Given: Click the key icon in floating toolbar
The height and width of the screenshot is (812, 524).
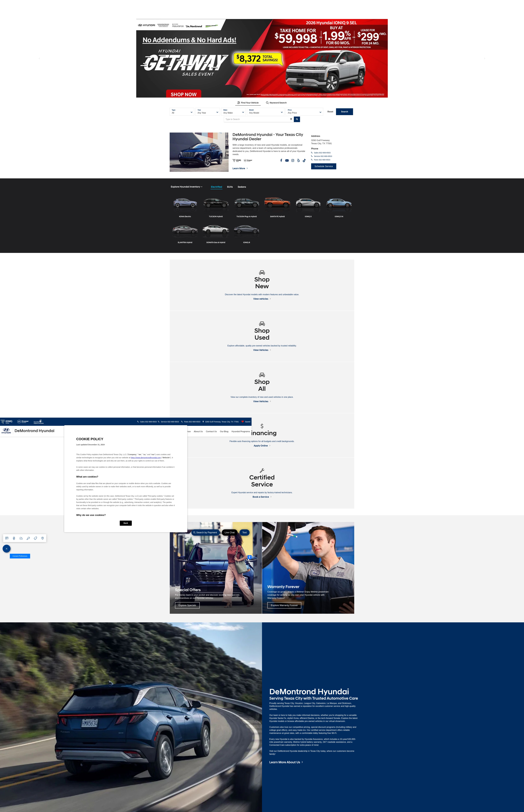Looking at the screenshot, I should point(28,538).
